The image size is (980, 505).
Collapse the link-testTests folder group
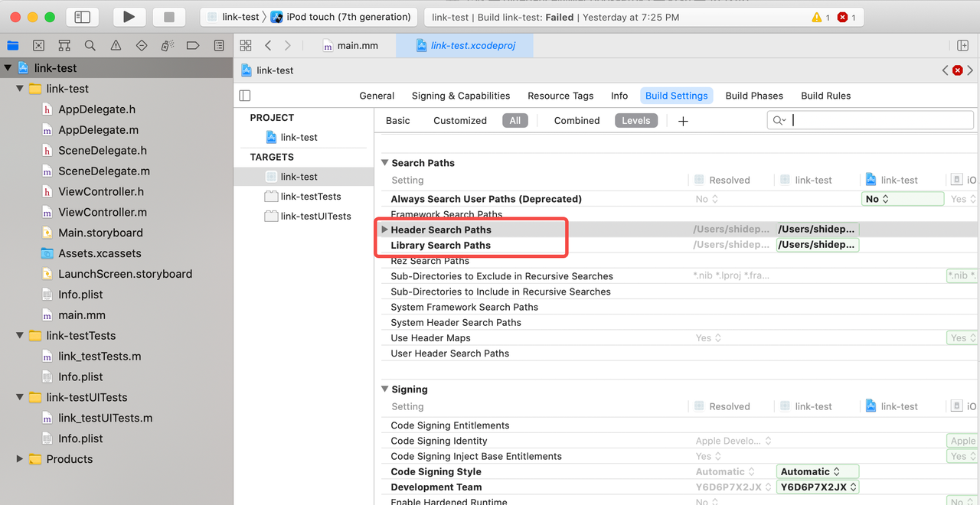click(x=20, y=336)
